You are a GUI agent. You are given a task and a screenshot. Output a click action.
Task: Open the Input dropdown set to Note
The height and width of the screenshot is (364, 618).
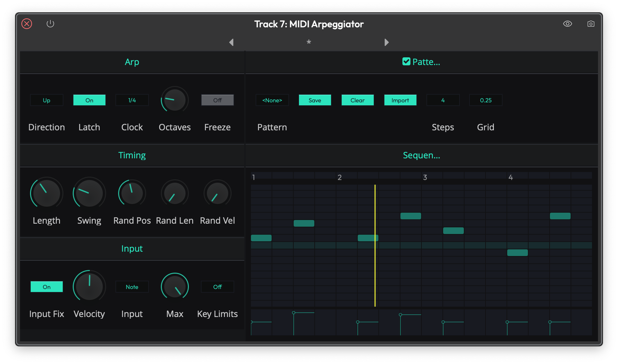(132, 287)
